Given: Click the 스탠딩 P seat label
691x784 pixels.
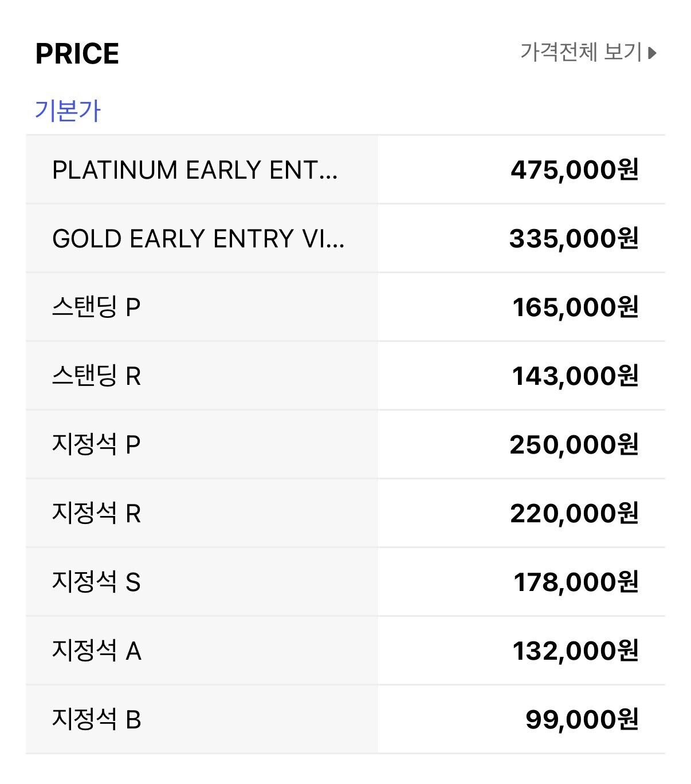Looking at the screenshot, I should pos(96,308).
